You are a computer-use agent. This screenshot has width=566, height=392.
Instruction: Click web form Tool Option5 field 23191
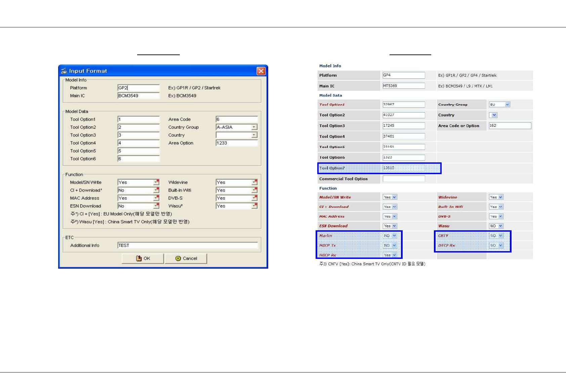tap(404, 147)
